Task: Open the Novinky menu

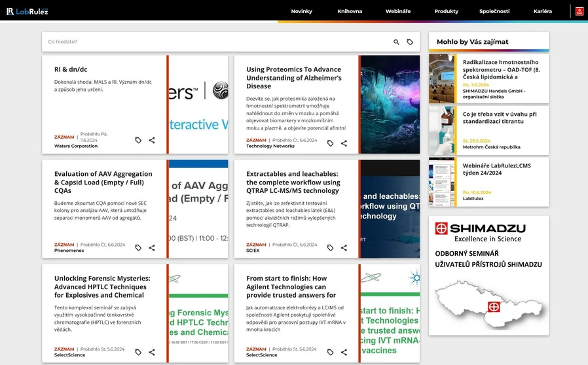Action: (x=301, y=11)
